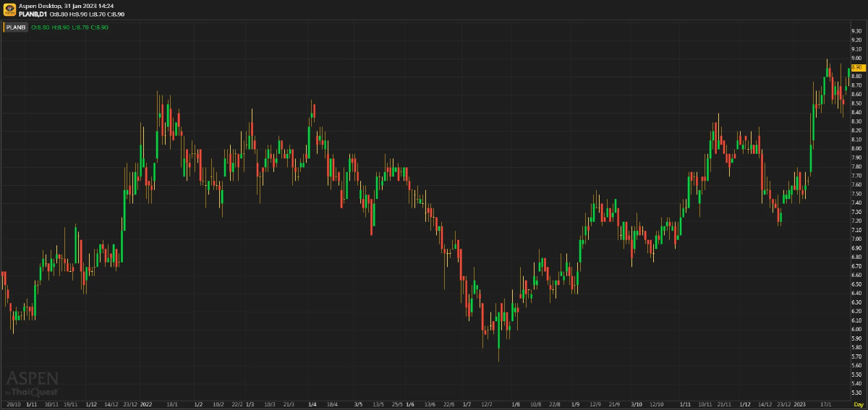
Task: Click the 3/10 date label on time axis
Action: click(x=637, y=403)
